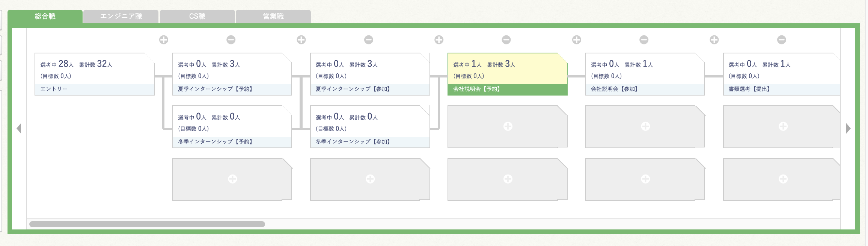The image size is (868, 246).
Task: Click minus icon above 書類選考【提出】 card
Action: coord(782,39)
